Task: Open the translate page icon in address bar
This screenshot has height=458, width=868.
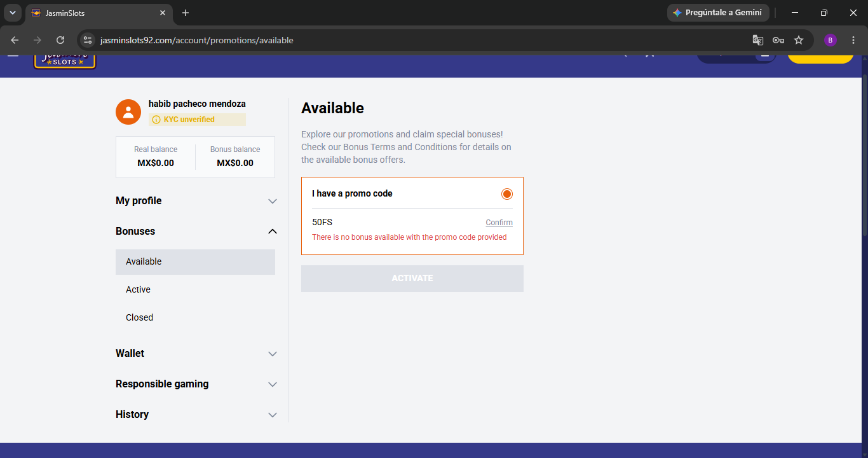Action: pos(757,40)
